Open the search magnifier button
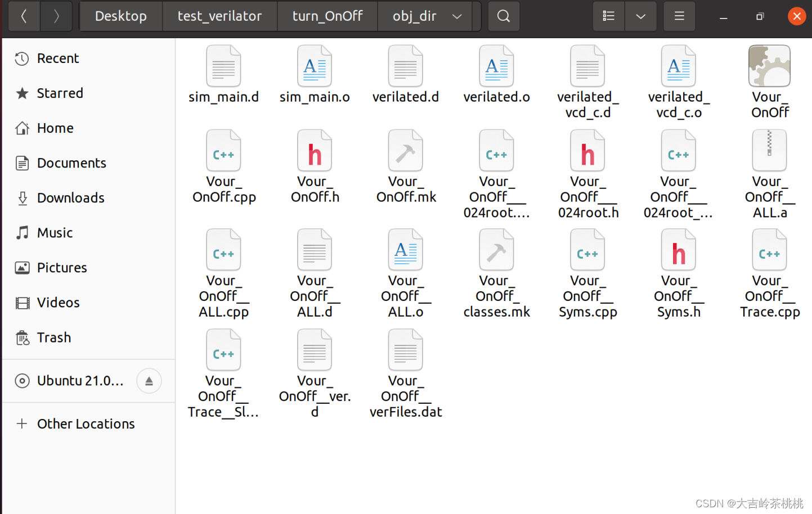The height and width of the screenshot is (514, 812). pos(504,16)
